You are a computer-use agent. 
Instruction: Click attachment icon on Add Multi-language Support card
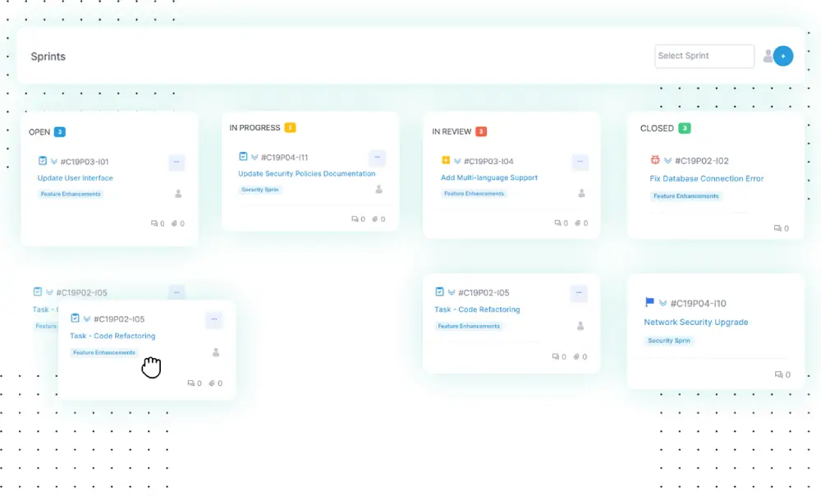pos(577,223)
